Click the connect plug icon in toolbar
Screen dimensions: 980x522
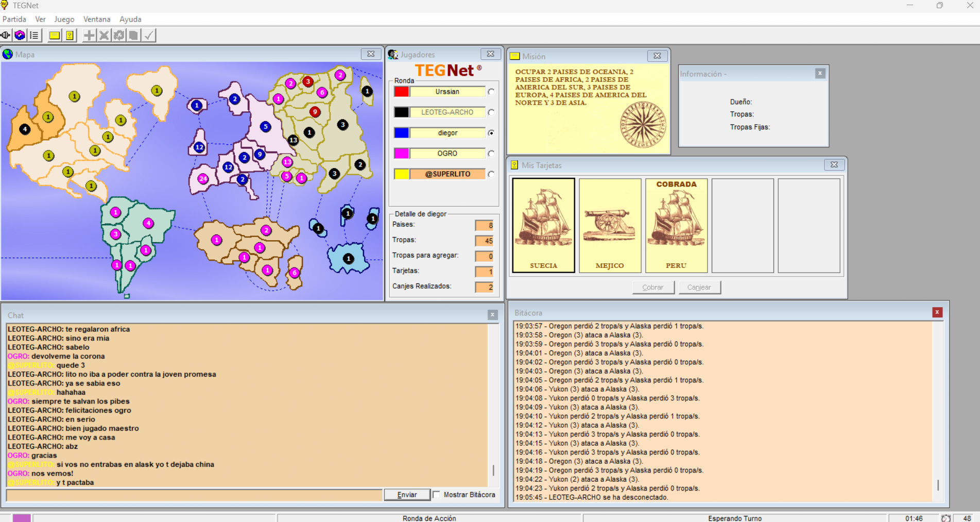[6, 35]
